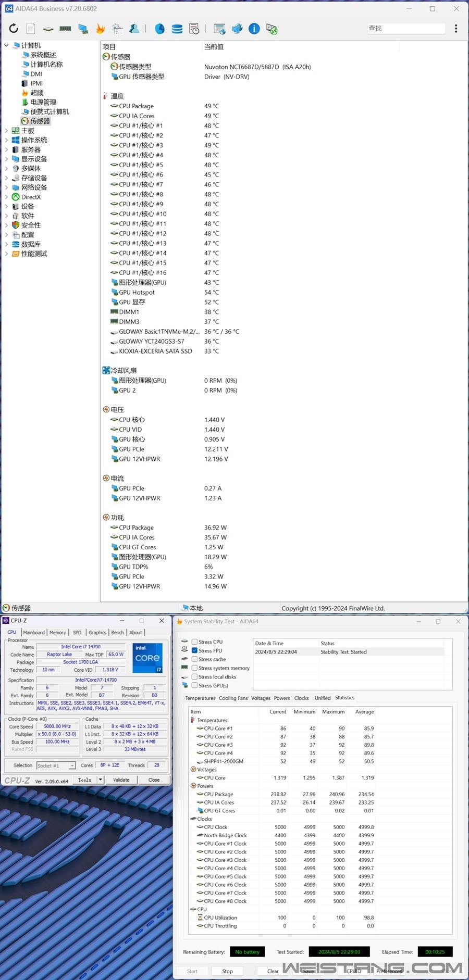Open the Report page icon in toolbar

pyautogui.click(x=31, y=29)
